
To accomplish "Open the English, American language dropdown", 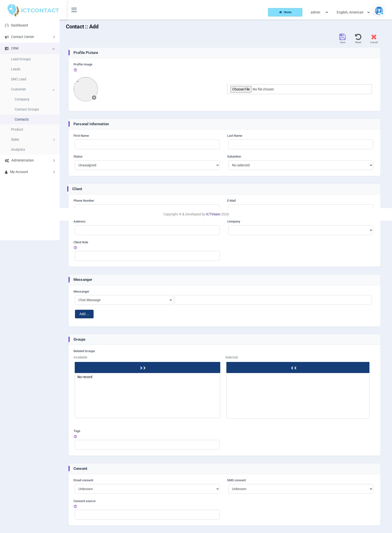I will pyautogui.click(x=353, y=12).
